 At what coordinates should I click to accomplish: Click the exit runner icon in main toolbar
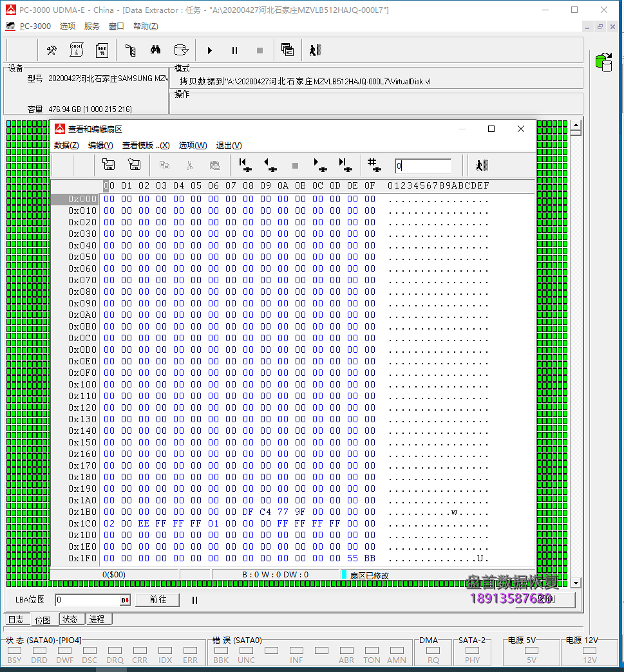pos(315,51)
